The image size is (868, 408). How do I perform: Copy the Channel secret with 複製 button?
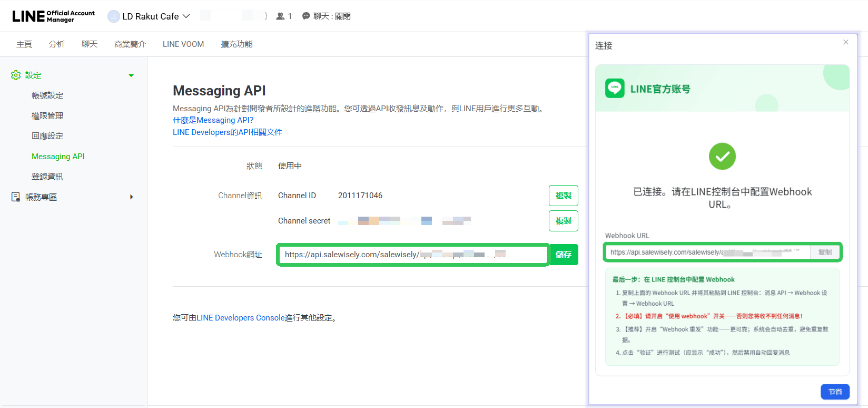pyautogui.click(x=564, y=221)
